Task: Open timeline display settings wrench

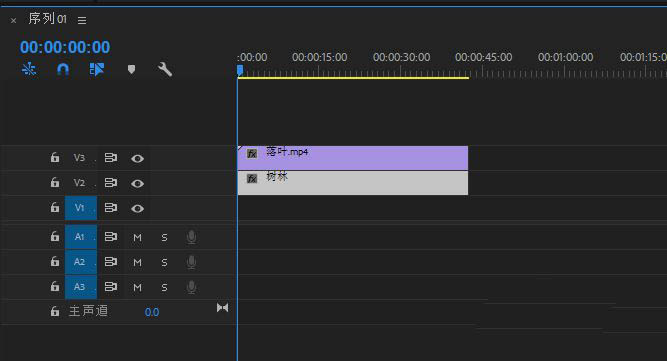Action: point(165,69)
